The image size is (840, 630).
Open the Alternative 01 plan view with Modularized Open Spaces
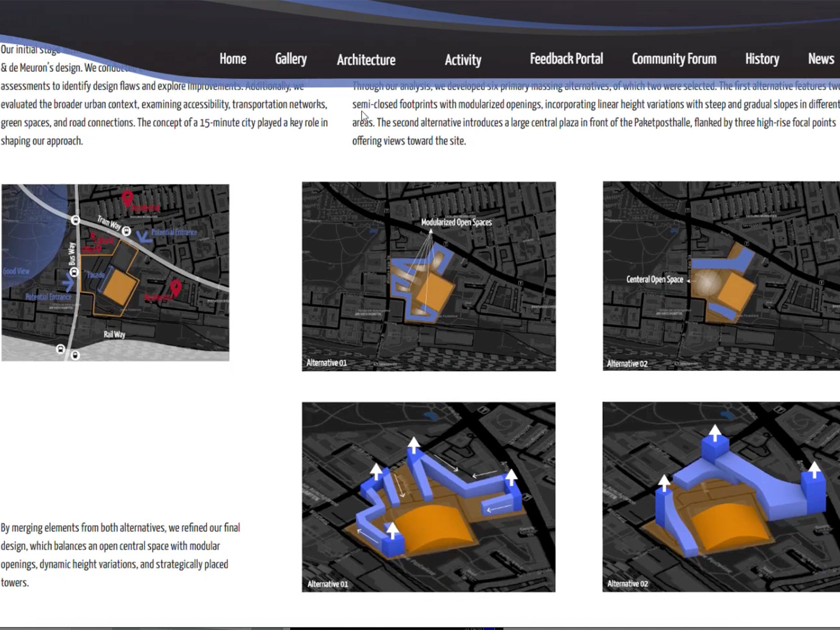point(428,276)
